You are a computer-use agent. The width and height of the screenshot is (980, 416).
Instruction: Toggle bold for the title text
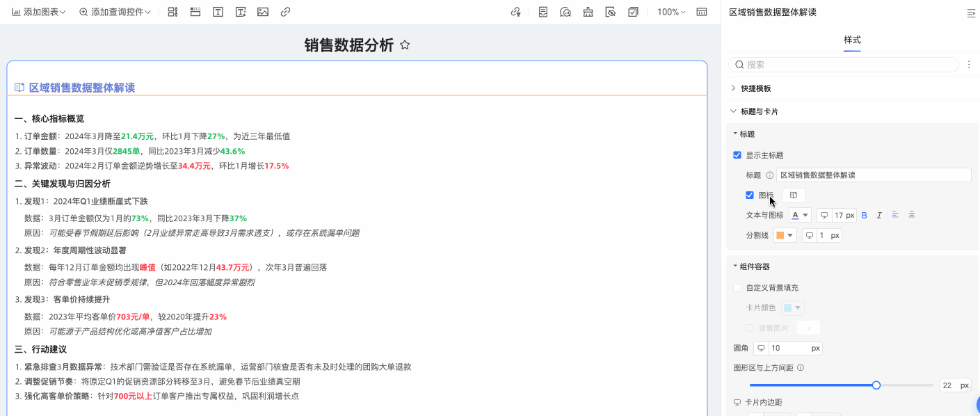point(865,216)
